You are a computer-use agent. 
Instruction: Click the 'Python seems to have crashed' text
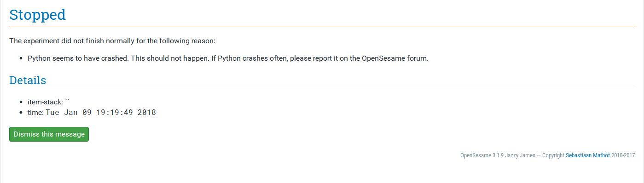coord(77,58)
